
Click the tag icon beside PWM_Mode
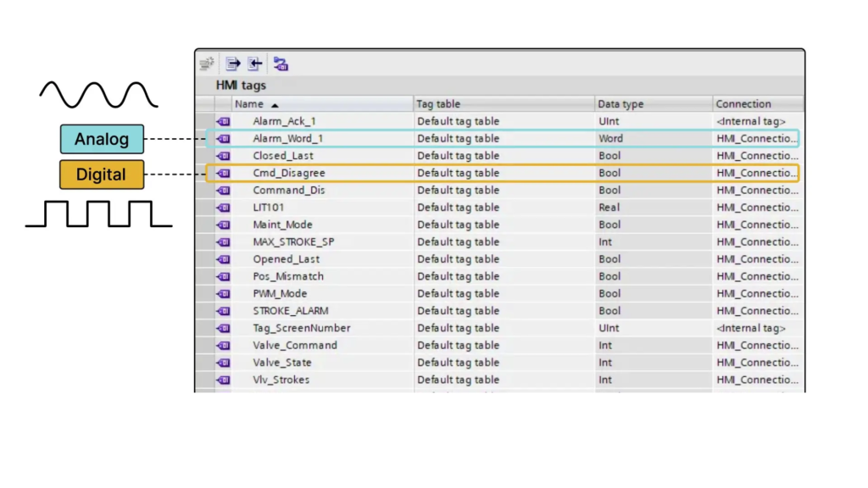click(223, 294)
